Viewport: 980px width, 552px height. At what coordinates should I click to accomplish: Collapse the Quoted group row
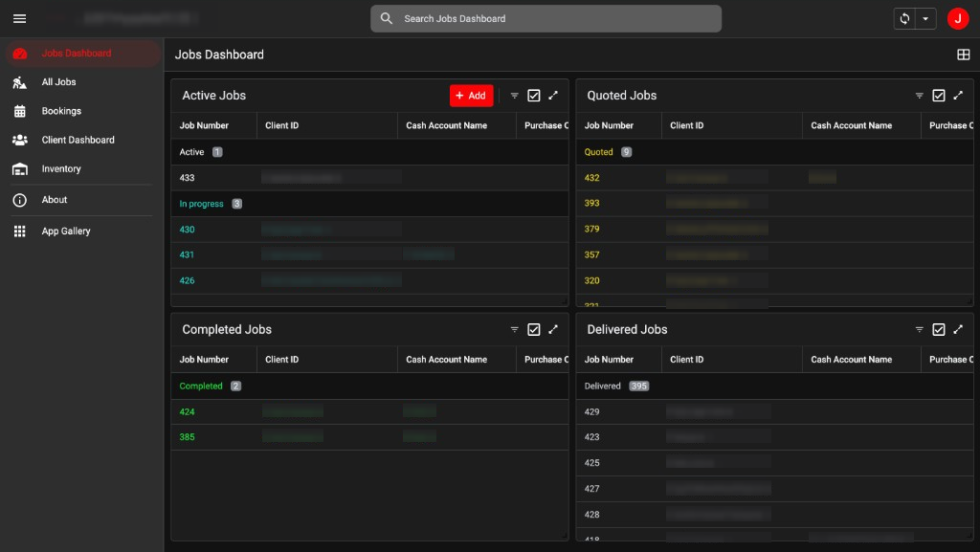(x=774, y=152)
